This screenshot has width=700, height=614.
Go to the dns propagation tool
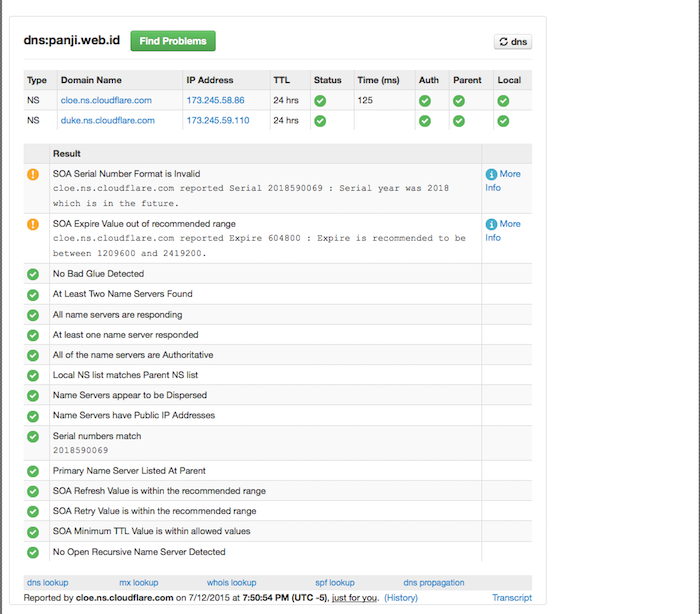pyautogui.click(x=434, y=583)
